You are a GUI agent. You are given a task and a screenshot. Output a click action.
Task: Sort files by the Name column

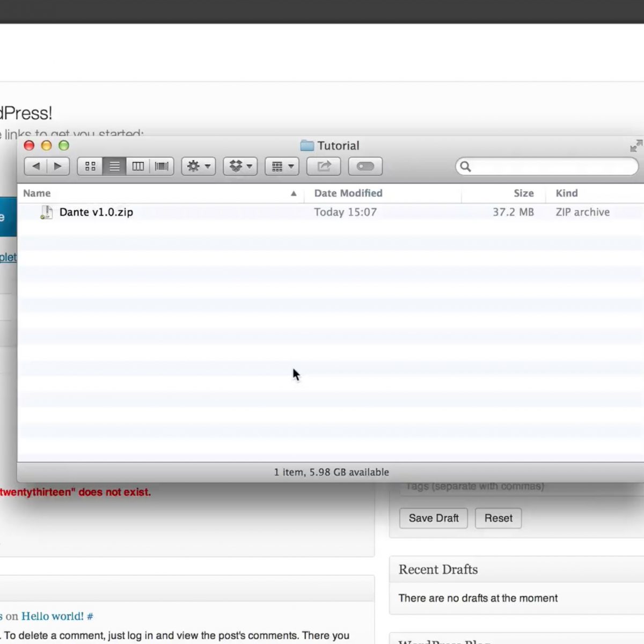click(160, 193)
